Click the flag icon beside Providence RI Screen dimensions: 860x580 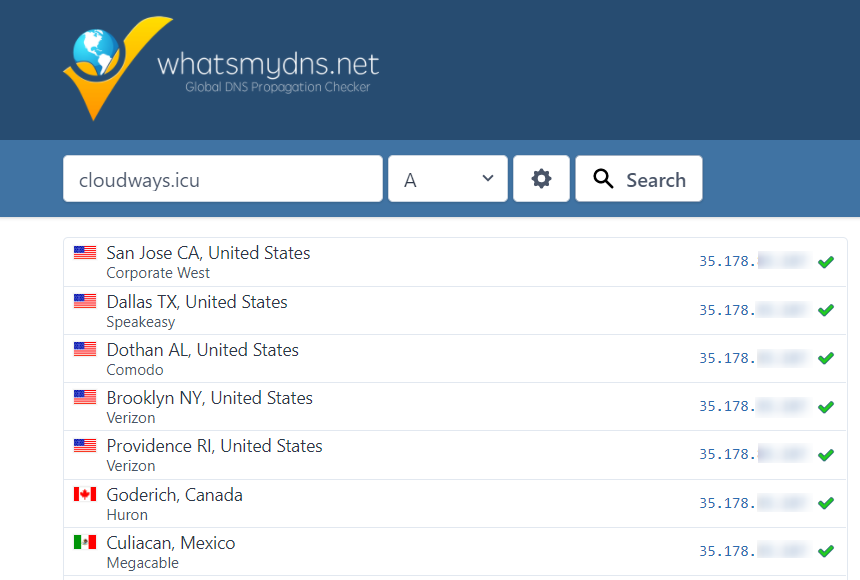tap(85, 446)
